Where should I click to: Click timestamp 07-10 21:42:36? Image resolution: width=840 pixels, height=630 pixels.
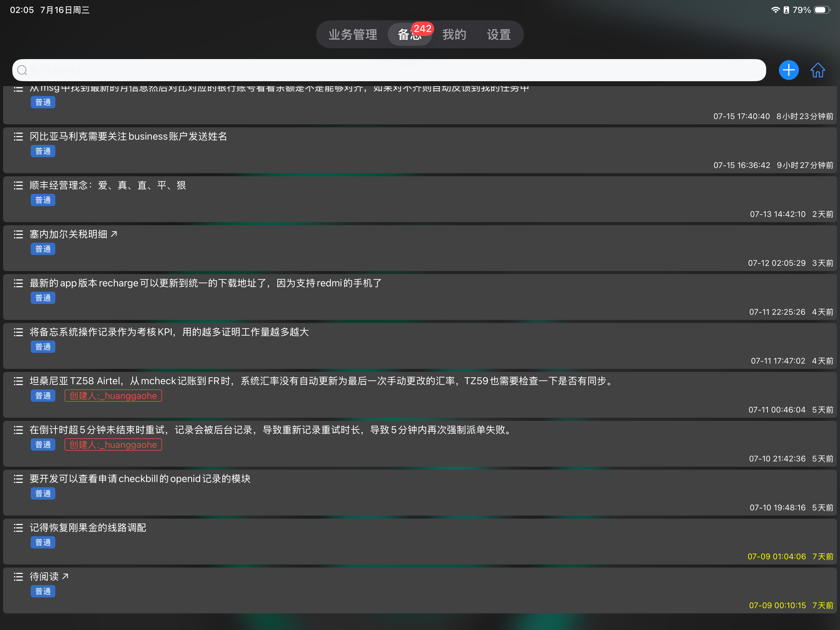coord(777,459)
